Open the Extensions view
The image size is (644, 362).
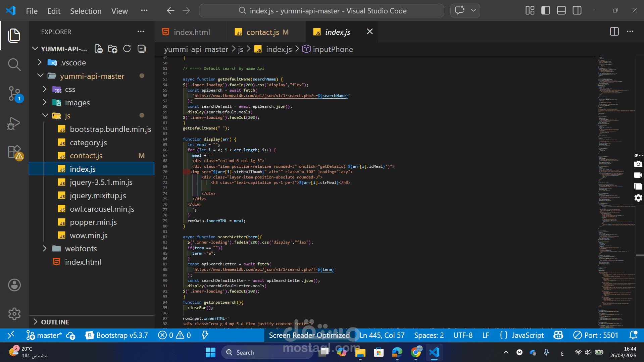tap(14, 152)
